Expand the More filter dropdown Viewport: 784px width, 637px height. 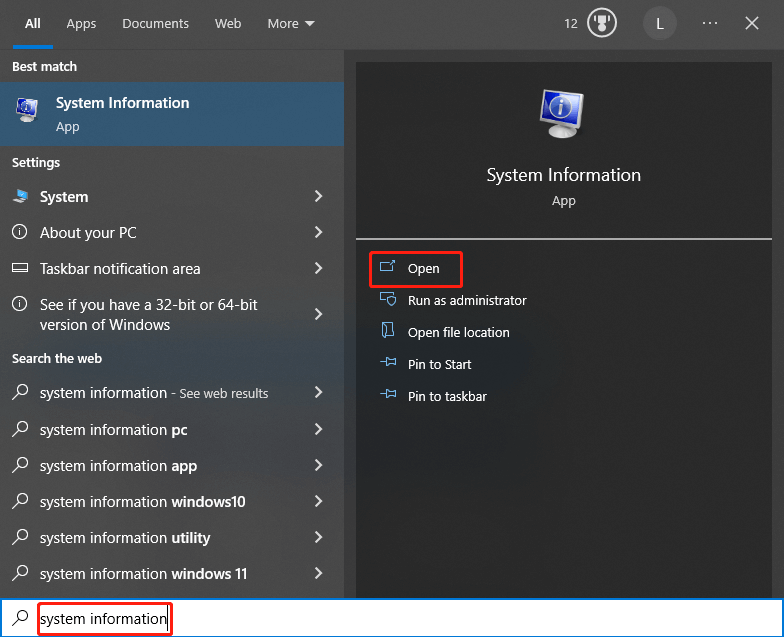[290, 24]
